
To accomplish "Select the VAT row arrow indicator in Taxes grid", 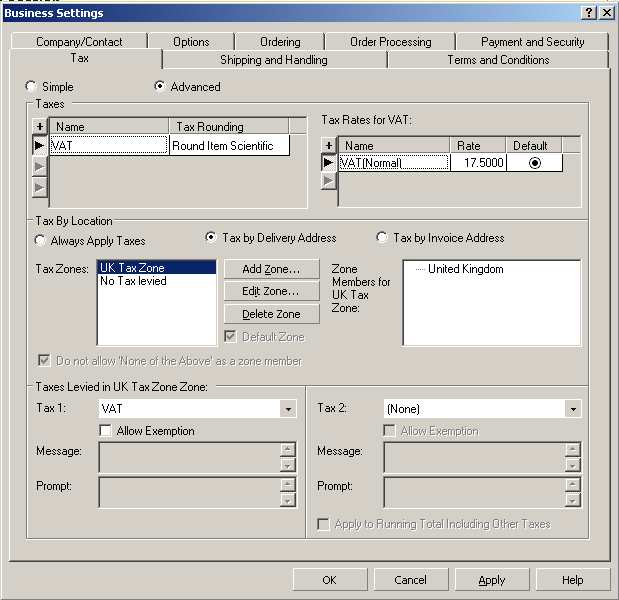I will (x=39, y=146).
